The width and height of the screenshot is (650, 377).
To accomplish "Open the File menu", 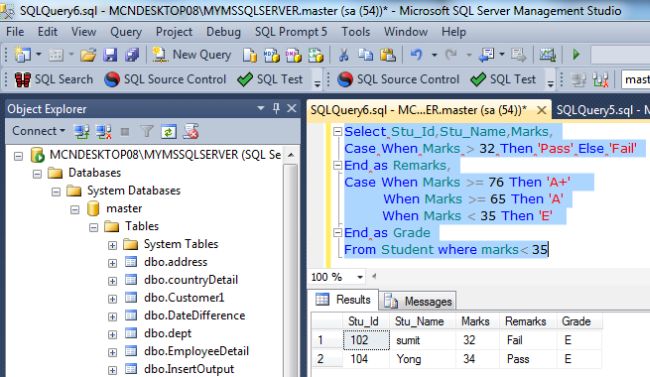I will tap(15, 32).
